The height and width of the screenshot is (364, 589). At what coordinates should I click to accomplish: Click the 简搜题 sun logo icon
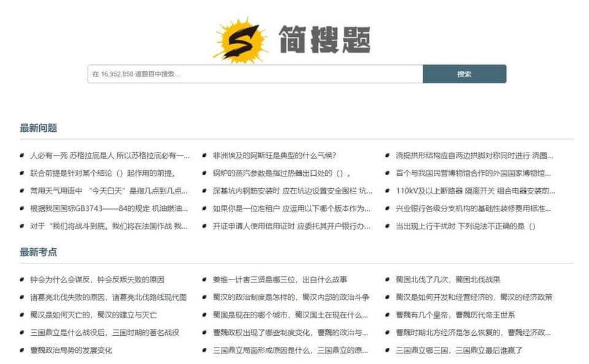pos(240,39)
